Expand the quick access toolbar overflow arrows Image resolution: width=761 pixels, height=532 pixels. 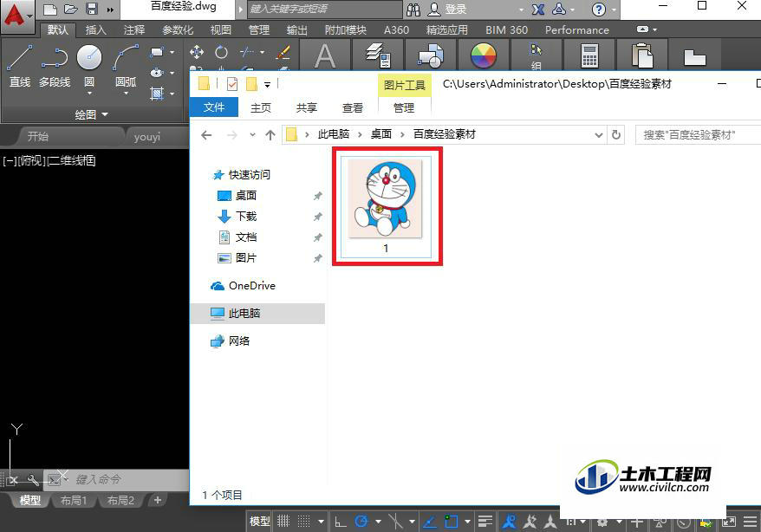pyautogui.click(x=111, y=10)
